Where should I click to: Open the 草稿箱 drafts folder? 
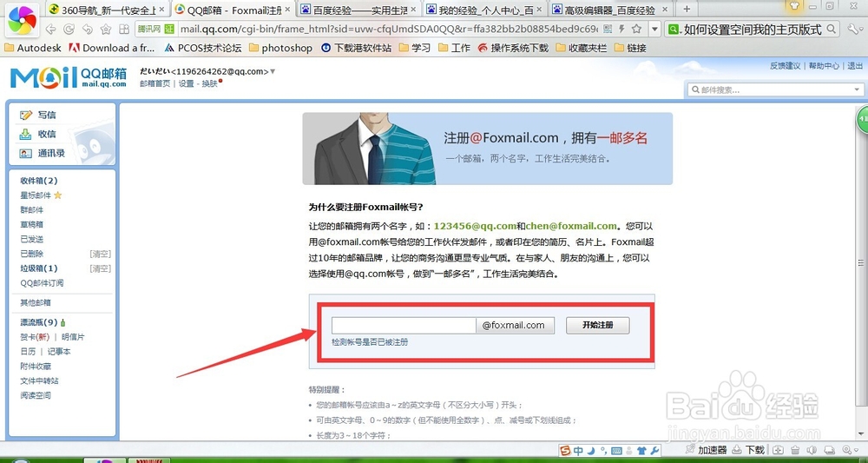pos(31,224)
